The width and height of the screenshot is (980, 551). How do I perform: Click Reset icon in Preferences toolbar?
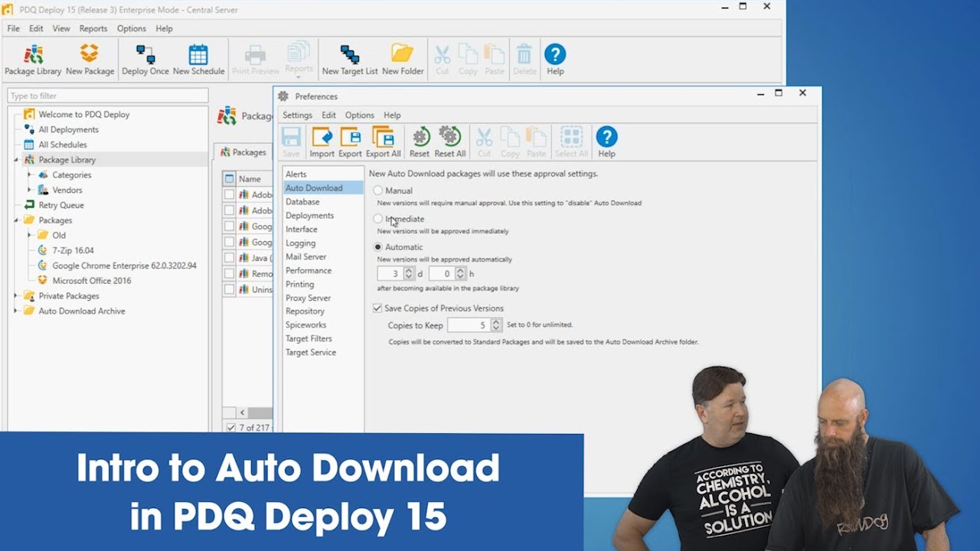click(x=420, y=142)
